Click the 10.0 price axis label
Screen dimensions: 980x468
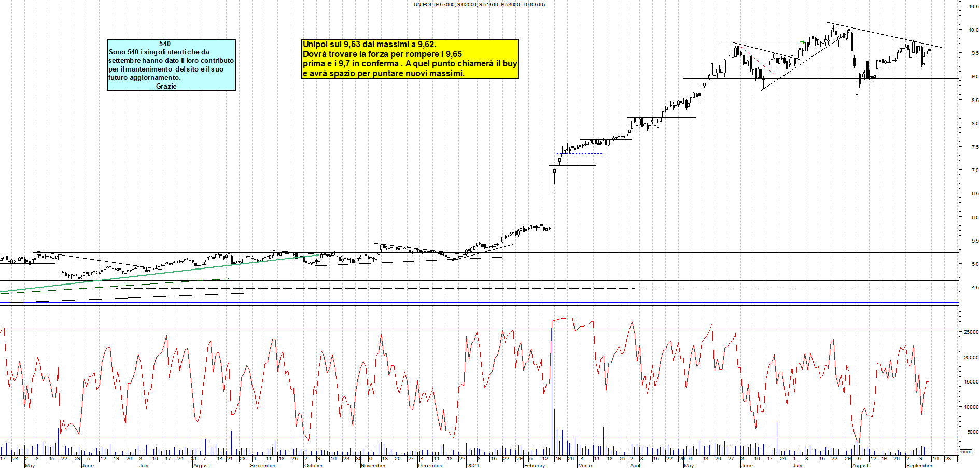pos(973,30)
